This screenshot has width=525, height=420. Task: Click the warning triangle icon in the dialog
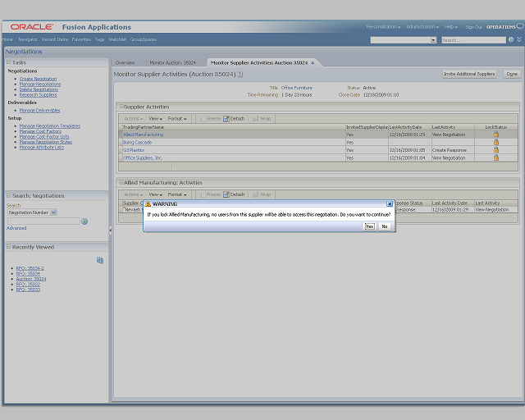pos(148,203)
